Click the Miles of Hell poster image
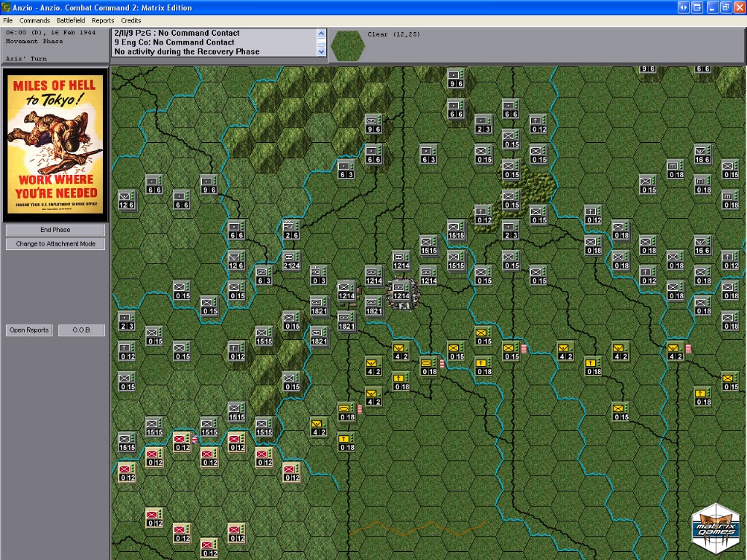747x560 pixels. [x=55, y=144]
